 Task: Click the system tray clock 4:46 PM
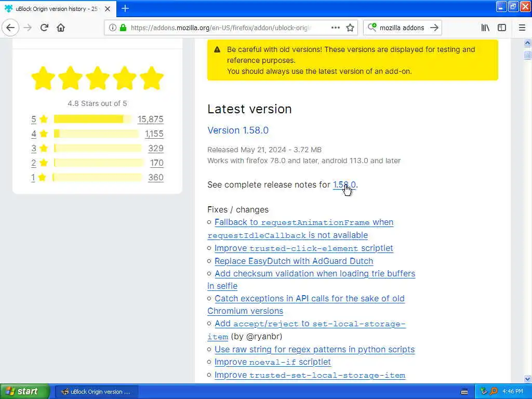tap(513, 392)
